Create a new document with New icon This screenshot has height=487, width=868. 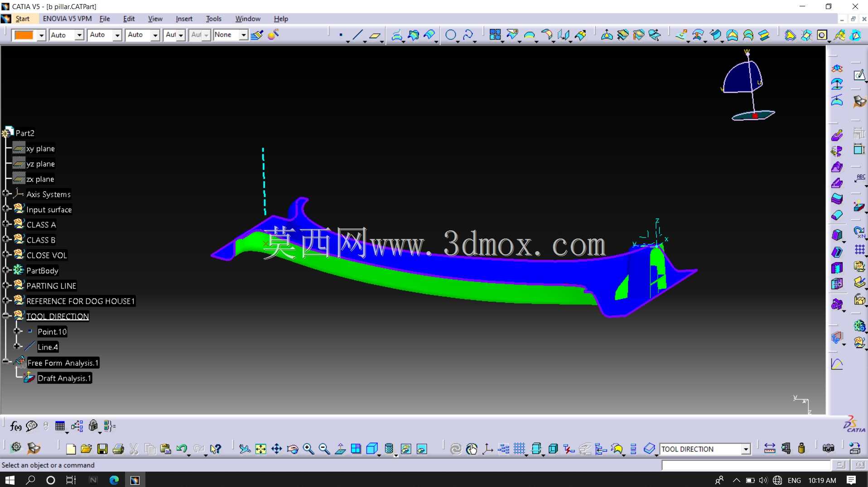coord(71,449)
